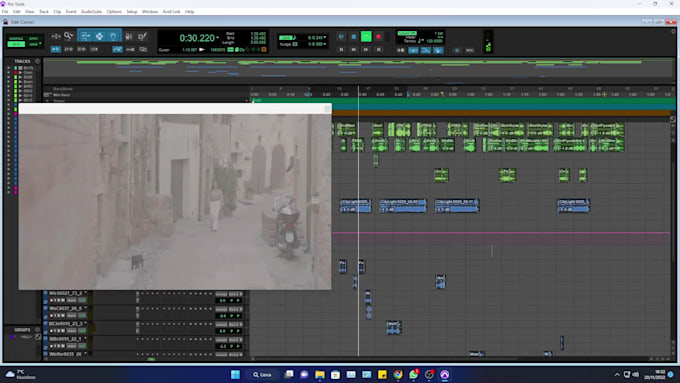Open the Grid value dropdown arrow
Screen dimensions: 680x383
click(324, 38)
